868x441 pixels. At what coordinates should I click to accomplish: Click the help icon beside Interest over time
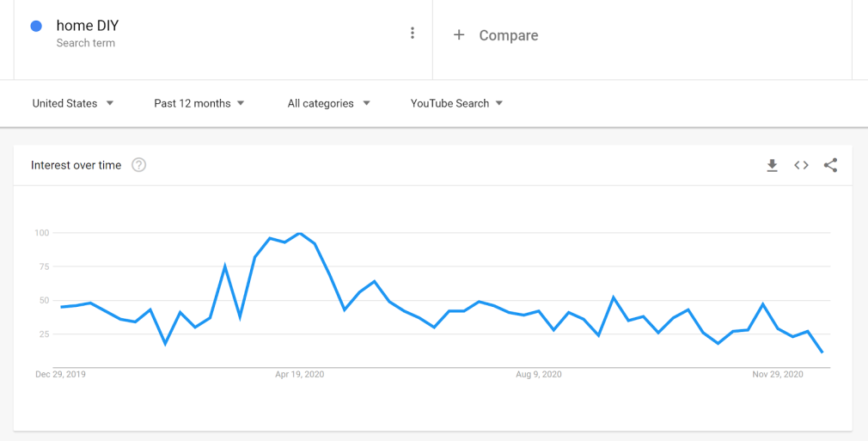coord(138,165)
